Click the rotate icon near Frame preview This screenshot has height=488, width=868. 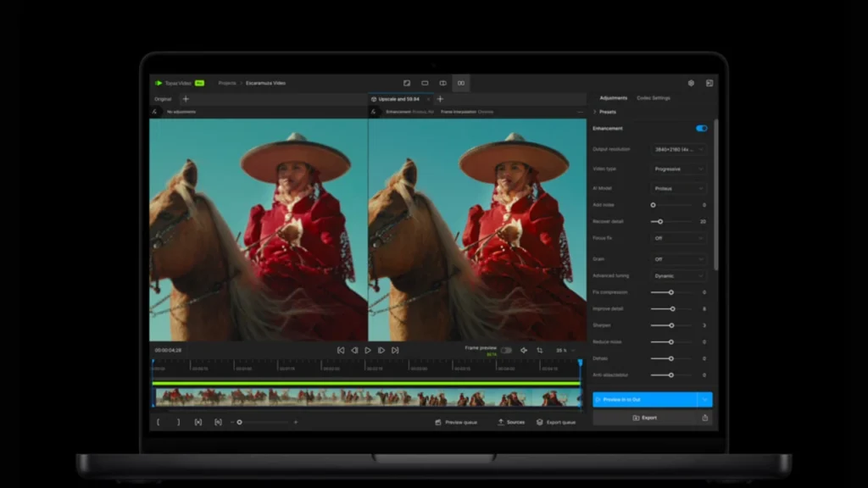pos(538,350)
